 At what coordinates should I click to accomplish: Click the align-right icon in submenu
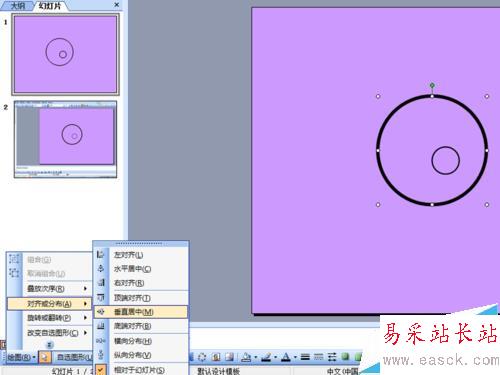pyautogui.click(x=101, y=283)
